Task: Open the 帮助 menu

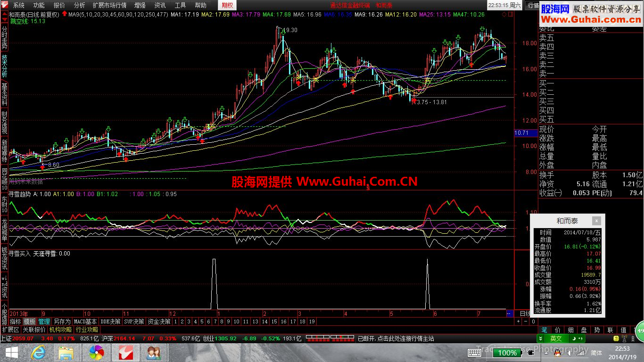Action: coord(200,5)
